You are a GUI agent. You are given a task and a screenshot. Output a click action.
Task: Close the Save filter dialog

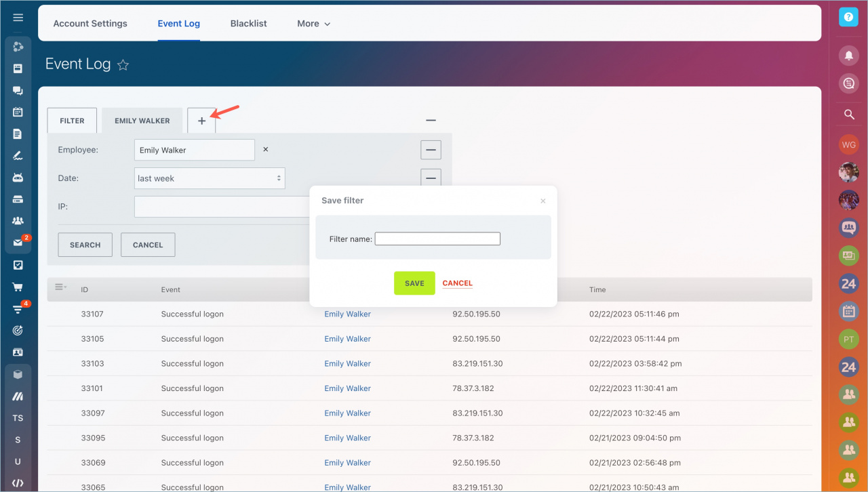click(x=542, y=201)
